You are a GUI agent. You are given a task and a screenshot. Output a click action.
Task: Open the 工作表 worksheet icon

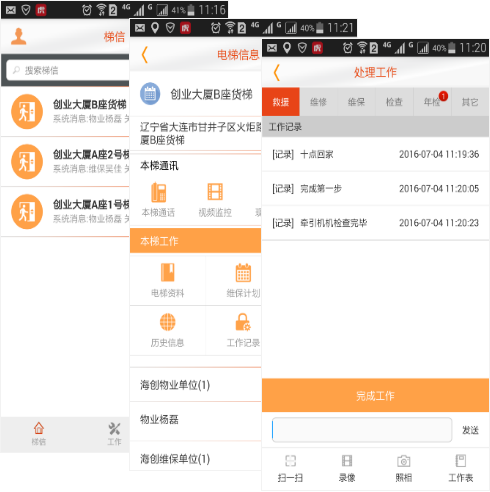[x=461, y=461]
